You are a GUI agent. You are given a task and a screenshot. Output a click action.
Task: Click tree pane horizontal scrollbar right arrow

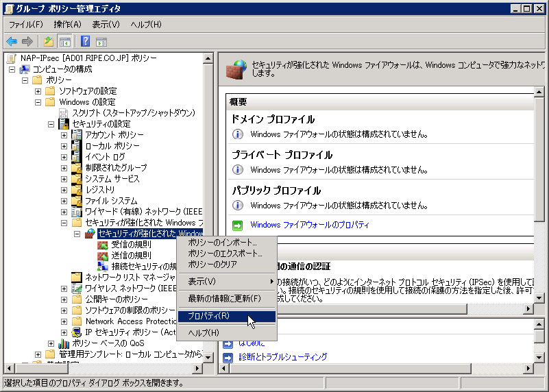click(x=197, y=368)
